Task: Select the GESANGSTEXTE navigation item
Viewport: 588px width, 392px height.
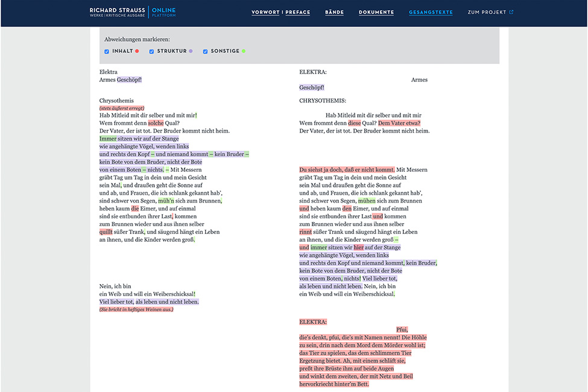Action: 431,12
